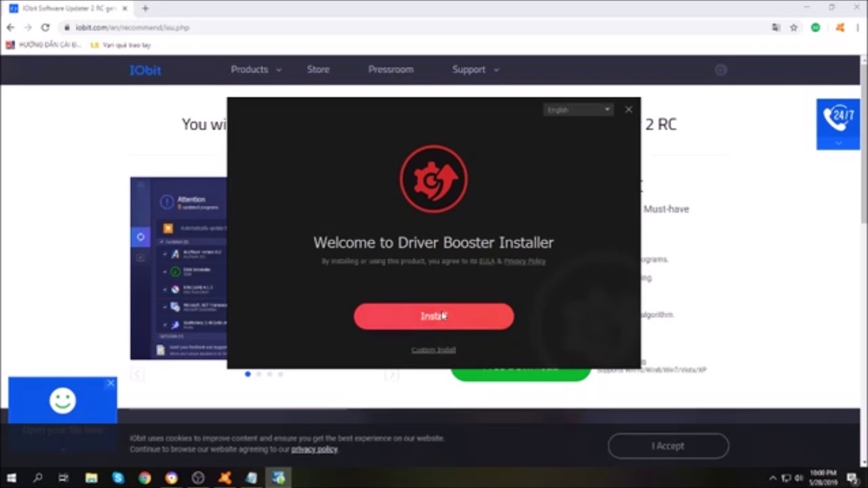Click the website screenshot thumbnail

(178, 268)
